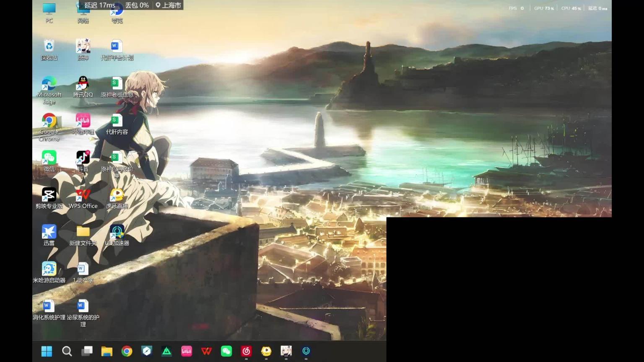This screenshot has width=644, height=362.
Task: Select the 代肝内容 spreadsheet file
Action: (117, 121)
